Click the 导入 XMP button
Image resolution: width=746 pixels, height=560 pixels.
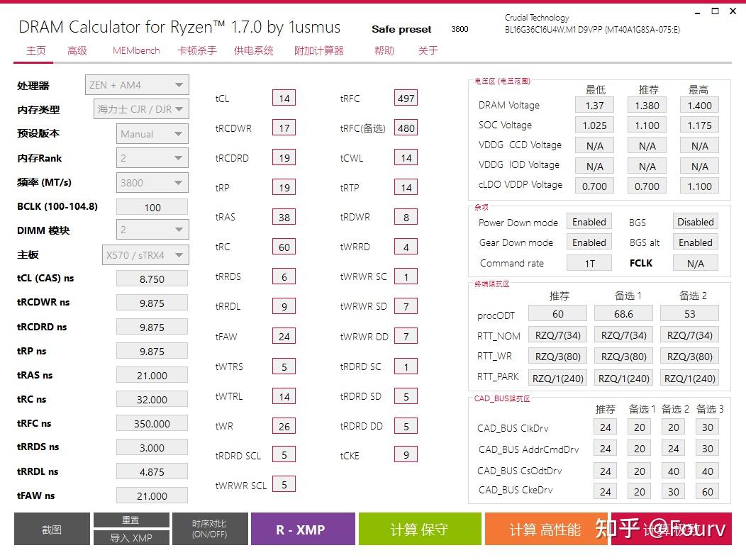pyautogui.click(x=131, y=537)
